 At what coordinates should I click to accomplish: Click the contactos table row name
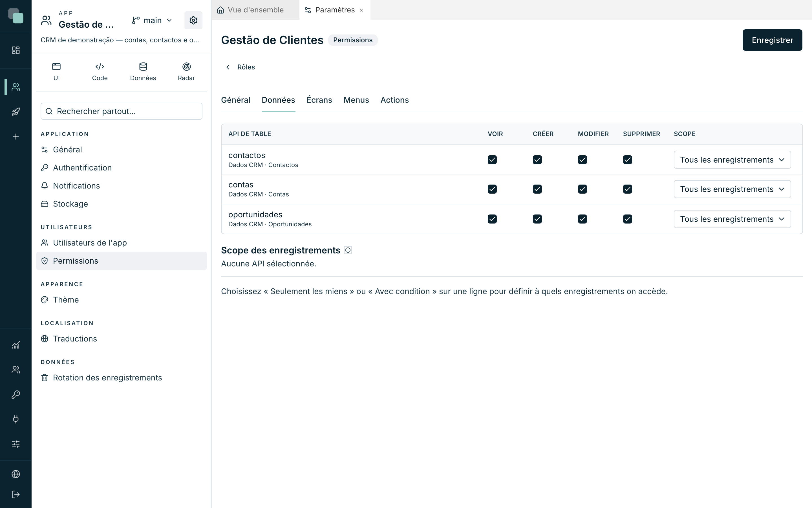click(247, 155)
